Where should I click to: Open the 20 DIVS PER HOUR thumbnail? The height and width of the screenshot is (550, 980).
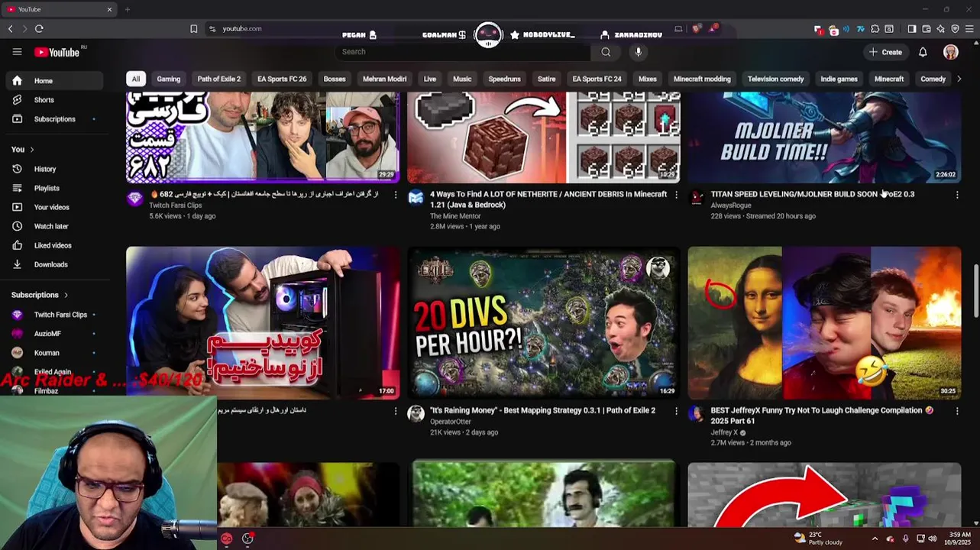pos(543,322)
